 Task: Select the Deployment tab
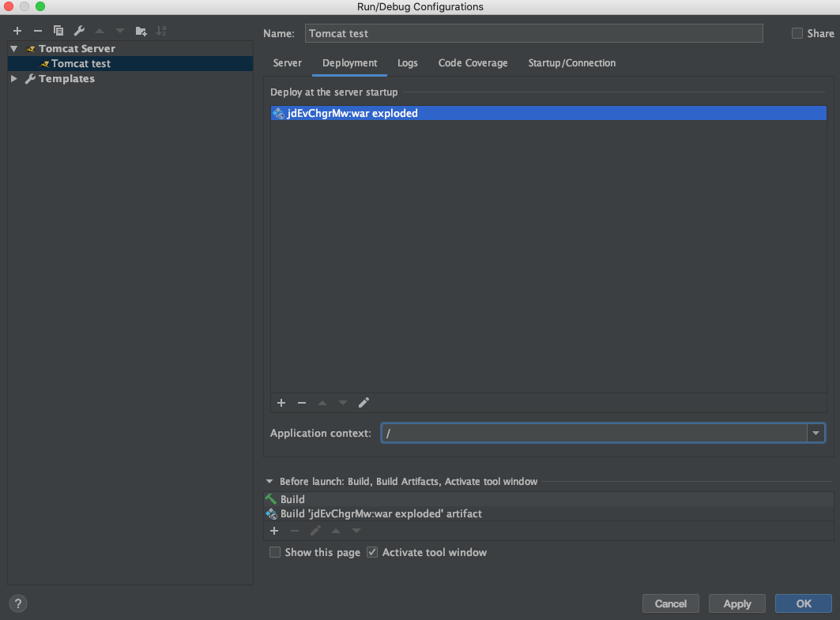click(350, 63)
